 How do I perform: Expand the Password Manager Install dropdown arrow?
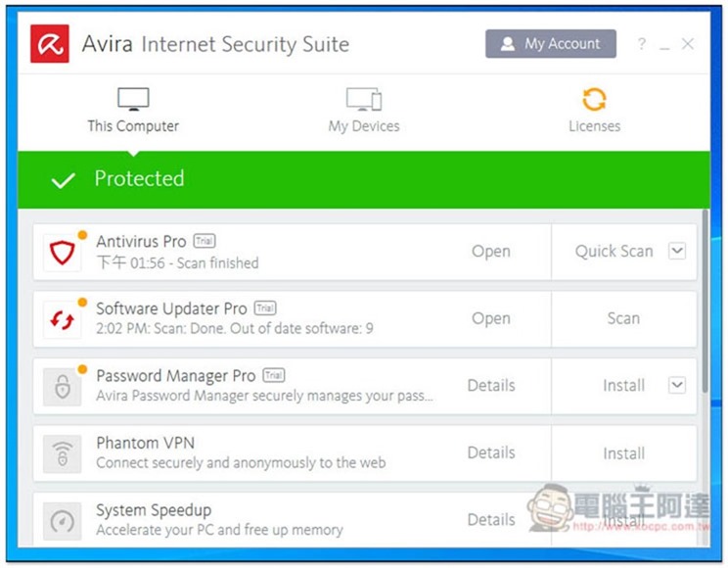(677, 385)
